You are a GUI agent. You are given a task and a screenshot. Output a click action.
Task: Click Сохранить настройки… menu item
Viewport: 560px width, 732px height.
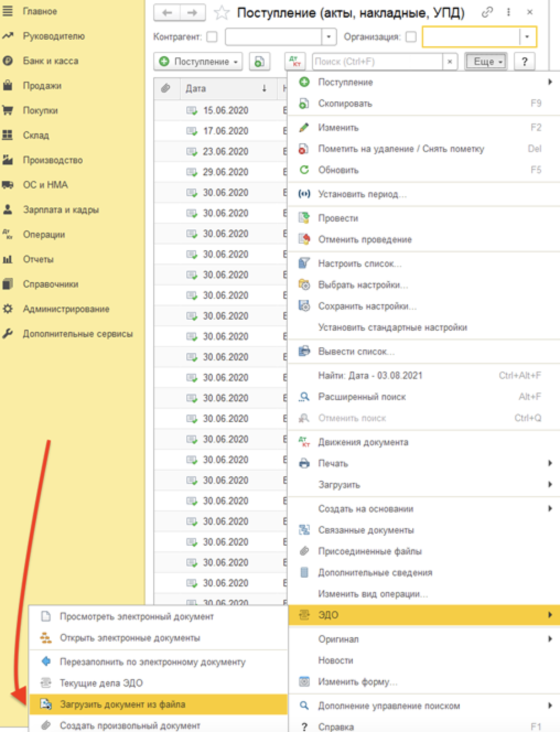[423, 306]
